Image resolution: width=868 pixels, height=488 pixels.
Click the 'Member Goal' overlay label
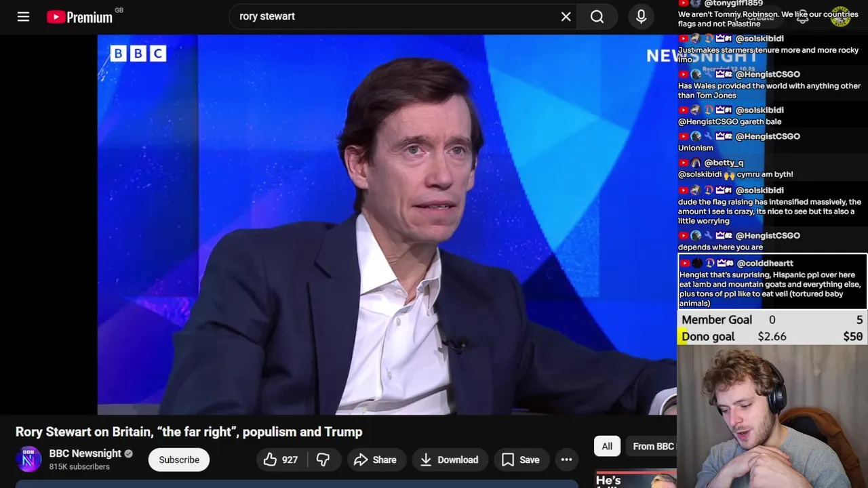(717, 320)
